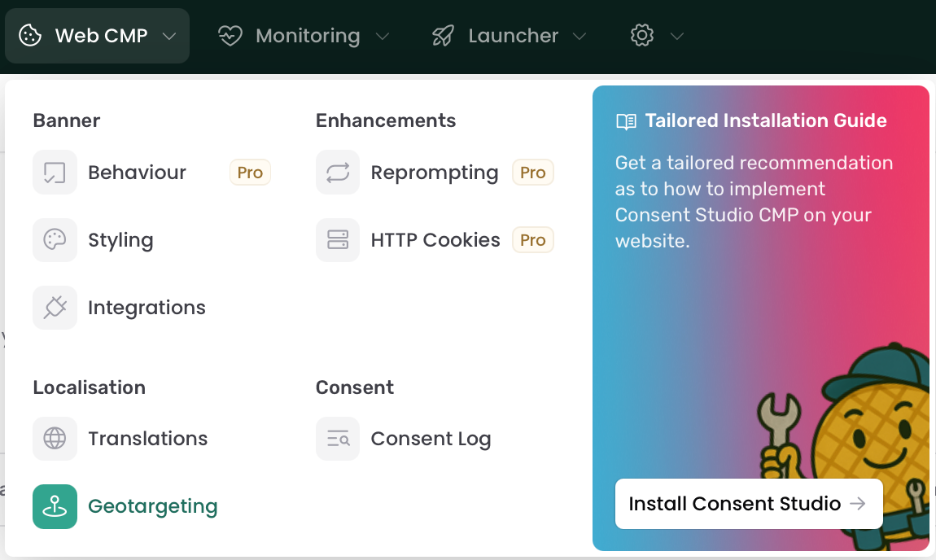Viewport: 936px width, 560px height.
Task: Click the Pro badge next to Reprompting
Action: [x=533, y=173]
